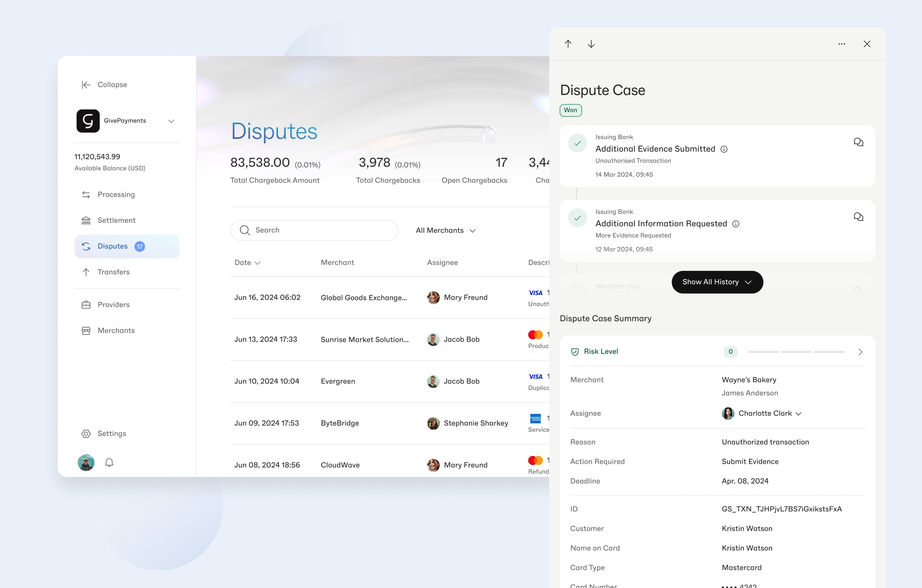This screenshot has height=588, width=922.
Task: Open the Jun 16, 2024 06:02 dispute row
Action: (390, 297)
